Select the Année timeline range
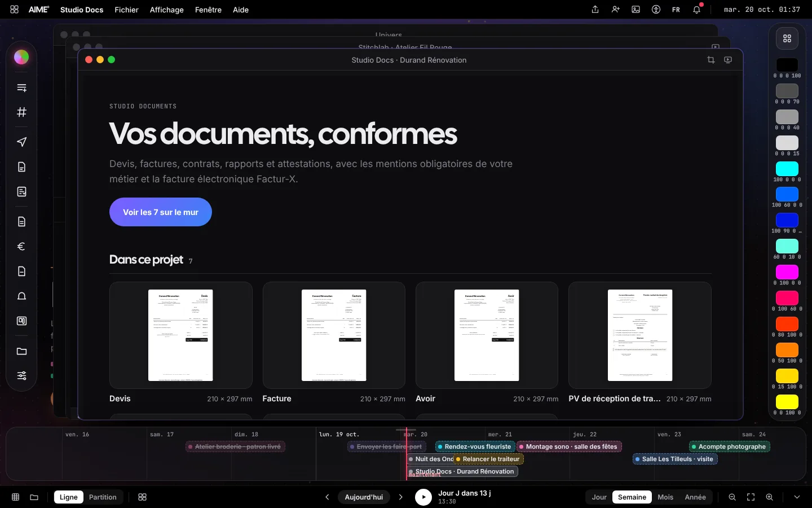The width and height of the screenshot is (812, 508). point(695,497)
